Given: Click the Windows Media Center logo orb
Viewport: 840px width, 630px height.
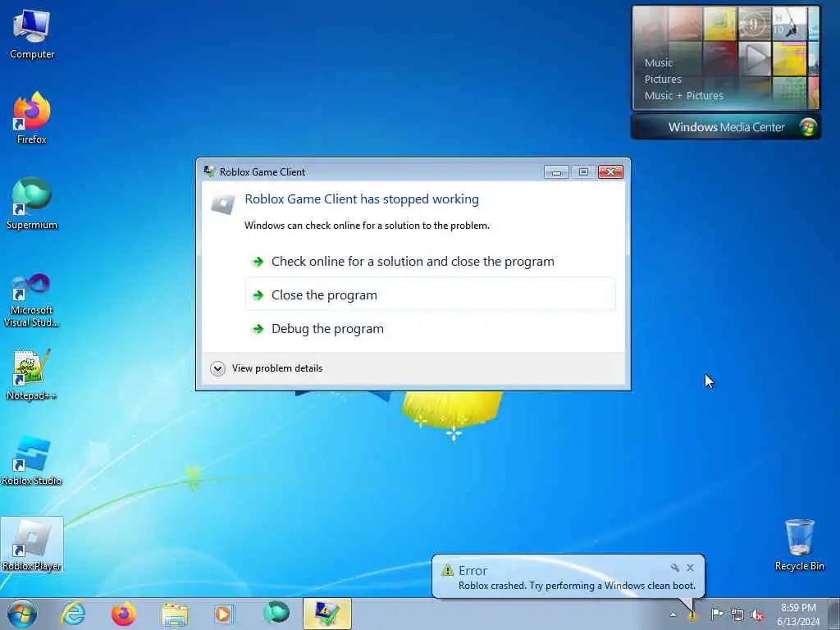Looking at the screenshot, I should point(807,127).
